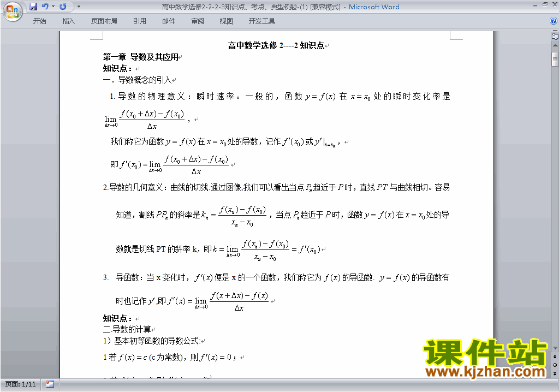Click the text 导数的物理意义
Viewport: 559px width, 392px height.
(152, 96)
